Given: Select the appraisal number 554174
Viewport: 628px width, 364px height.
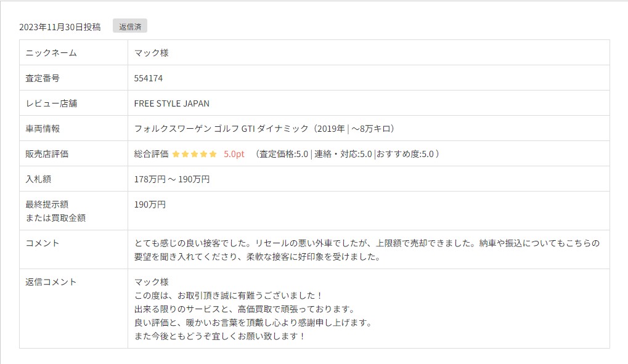Looking at the screenshot, I should tap(149, 78).
